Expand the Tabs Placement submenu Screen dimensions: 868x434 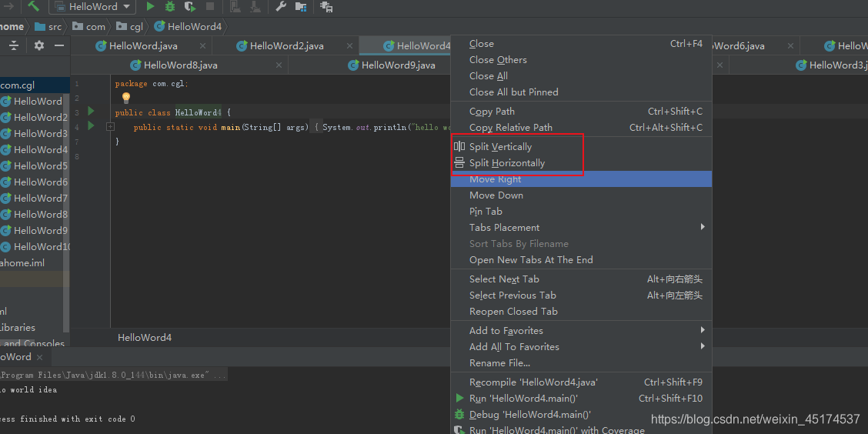pos(581,227)
